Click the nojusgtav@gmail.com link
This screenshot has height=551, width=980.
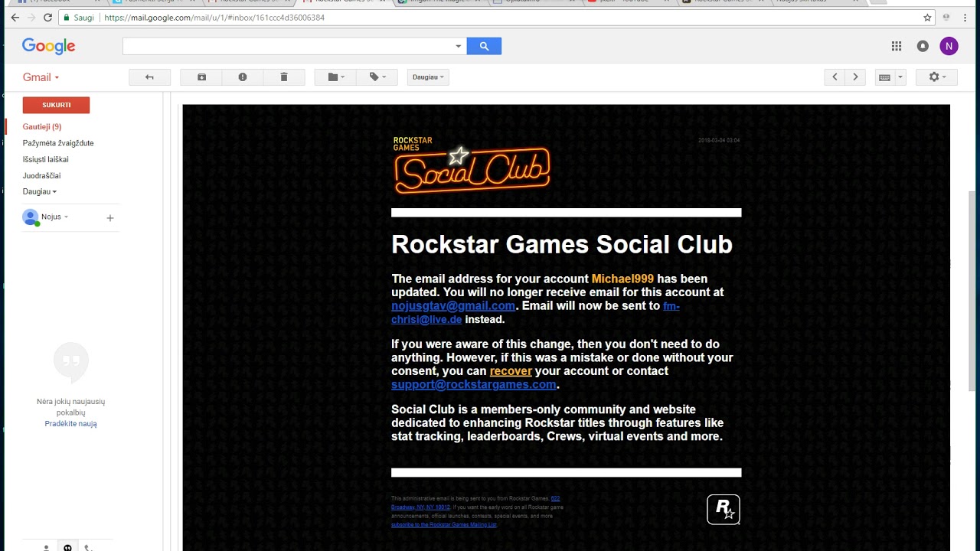click(453, 305)
